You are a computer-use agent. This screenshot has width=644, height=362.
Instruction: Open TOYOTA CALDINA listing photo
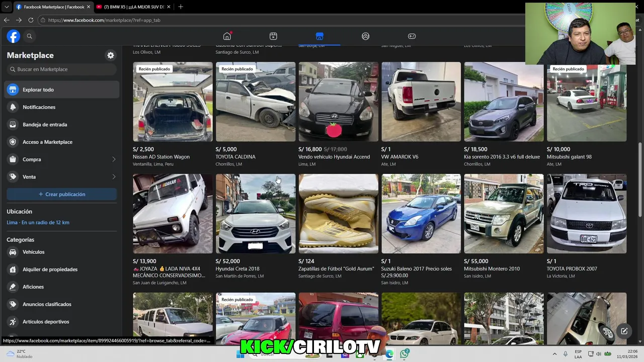(x=256, y=102)
